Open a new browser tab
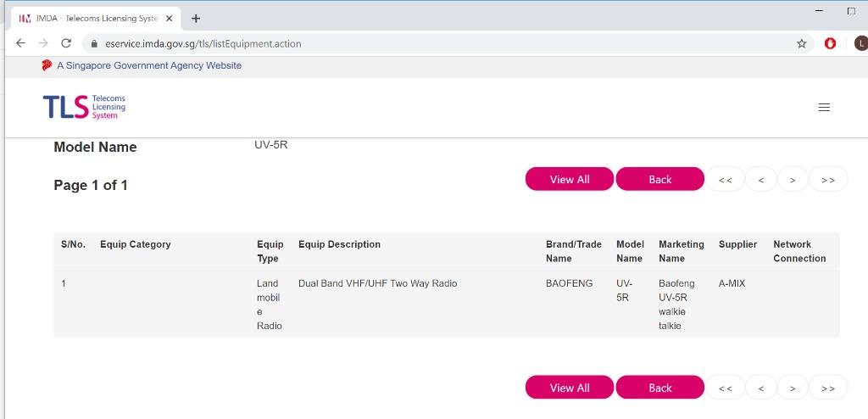The width and height of the screenshot is (868, 419). (196, 19)
